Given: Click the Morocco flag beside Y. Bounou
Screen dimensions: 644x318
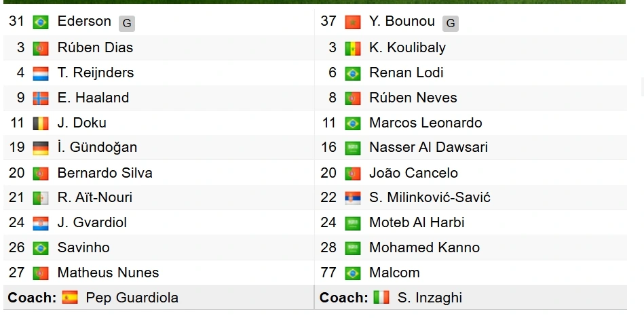Looking at the screenshot, I should 353,22.
